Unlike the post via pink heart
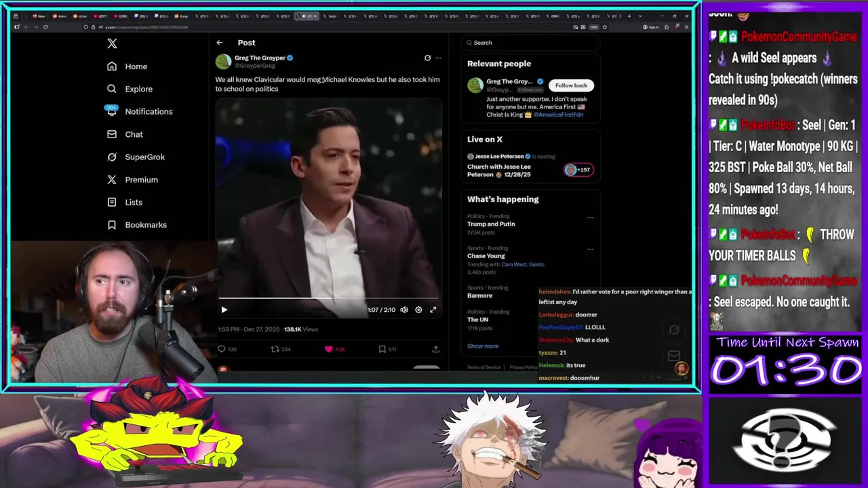Viewport: 868px width, 488px height. pyautogui.click(x=329, y=349)
